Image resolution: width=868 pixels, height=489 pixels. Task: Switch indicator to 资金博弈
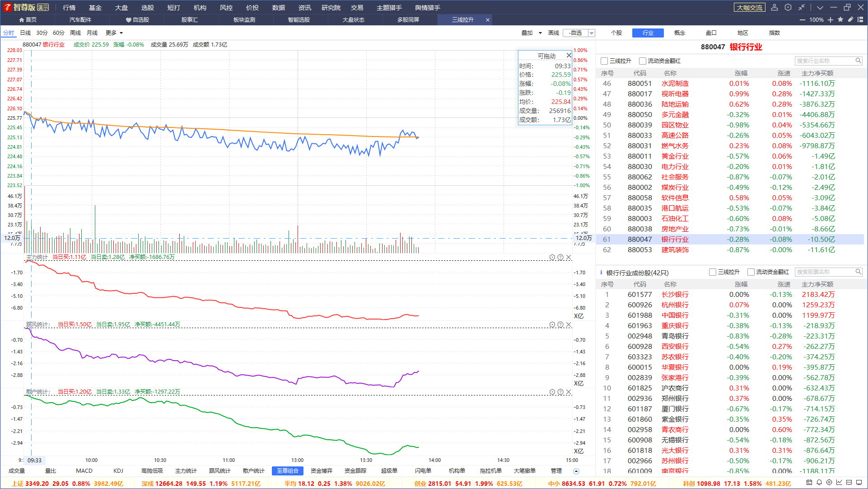point(322,471)
